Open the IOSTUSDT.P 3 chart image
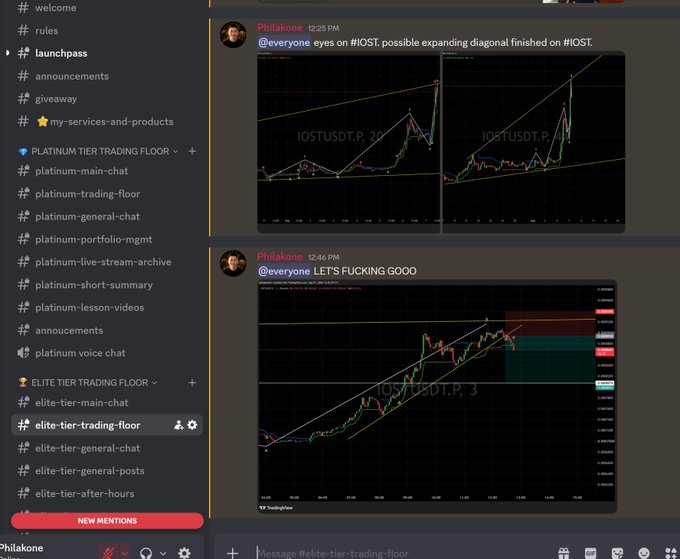 [x=437, y=397]
